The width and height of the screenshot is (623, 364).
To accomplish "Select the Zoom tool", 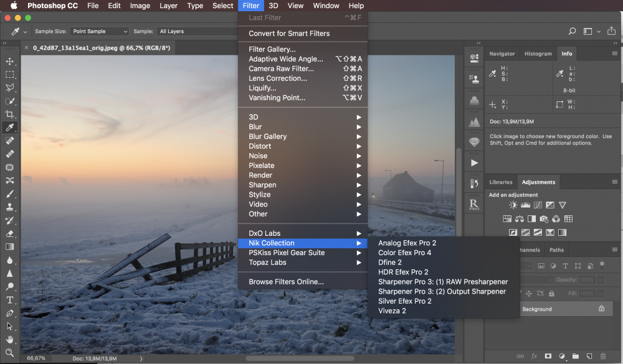I will point(9,352).
